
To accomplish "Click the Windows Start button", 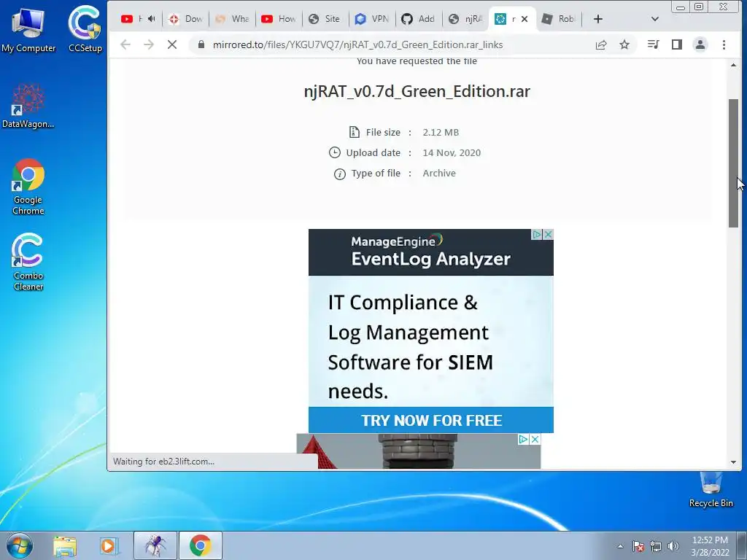I will click(19, 545).
